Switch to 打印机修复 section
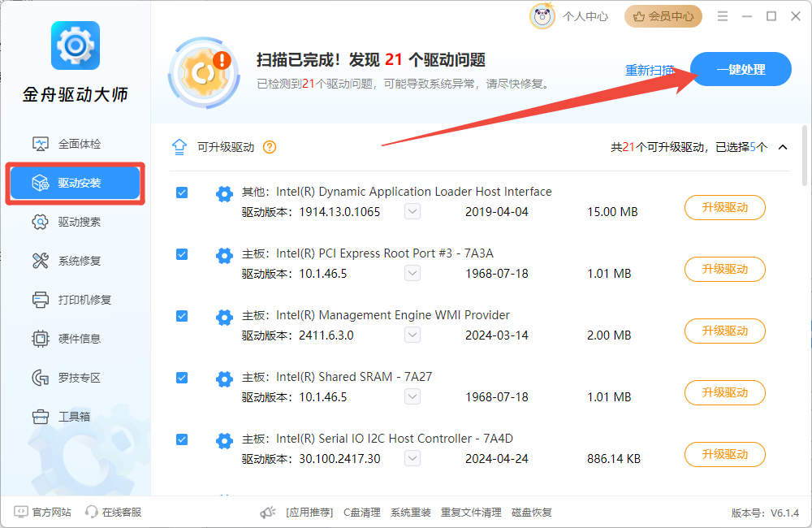 point(75,300)
